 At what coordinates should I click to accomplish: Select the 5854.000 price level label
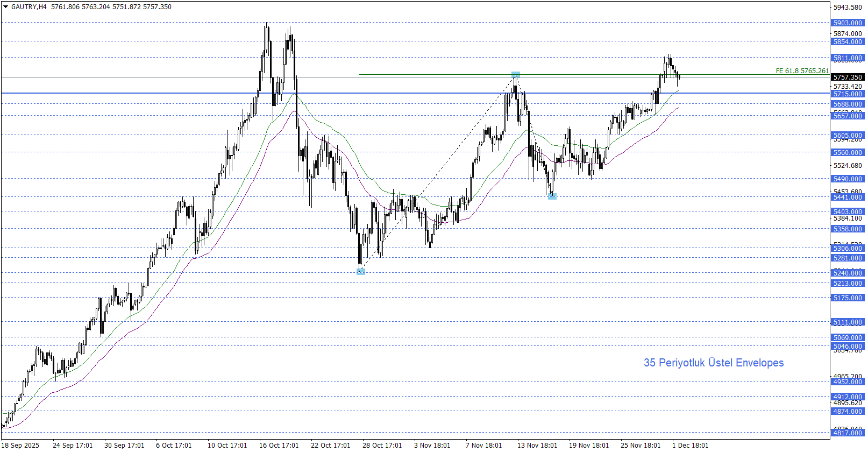coord(848,42)
